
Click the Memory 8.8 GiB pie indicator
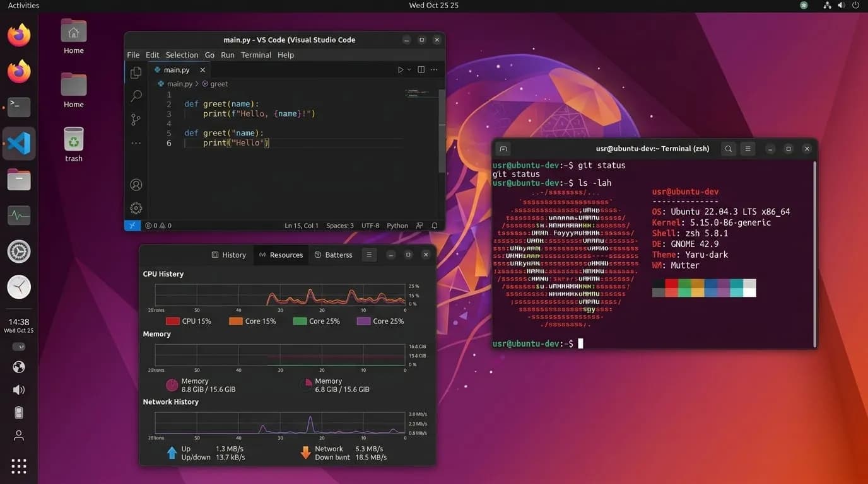click(172, 385)
